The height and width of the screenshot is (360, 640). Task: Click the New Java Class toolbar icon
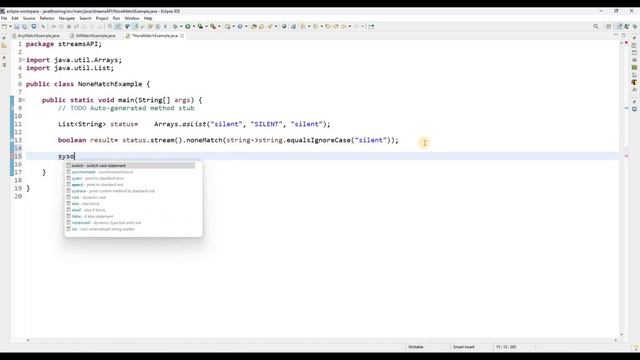(x=240, y=27)
